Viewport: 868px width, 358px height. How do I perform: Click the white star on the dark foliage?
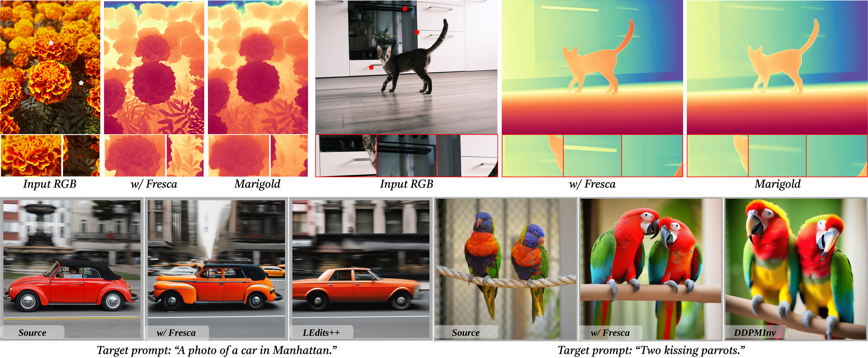pos(81,83)
